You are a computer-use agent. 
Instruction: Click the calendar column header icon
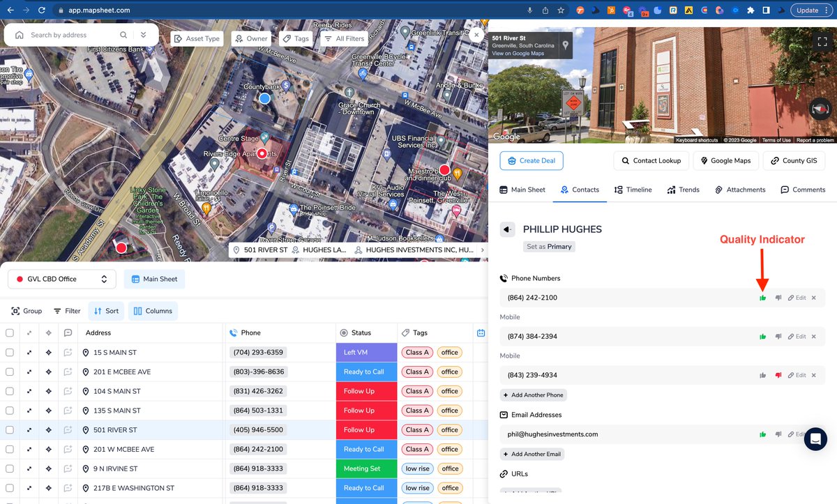[481, 333]
